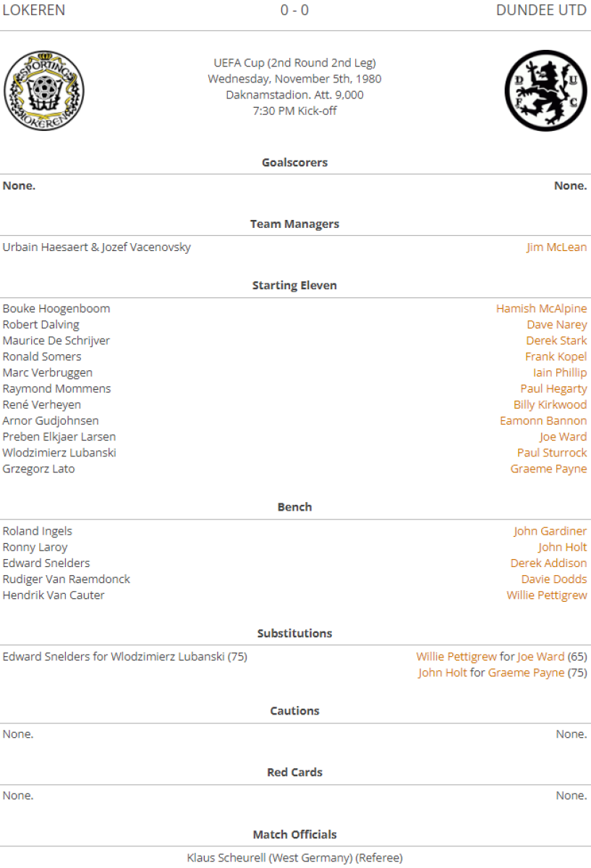
Task: Open Billy Kirkwood player page
Action: pos(550,404)
